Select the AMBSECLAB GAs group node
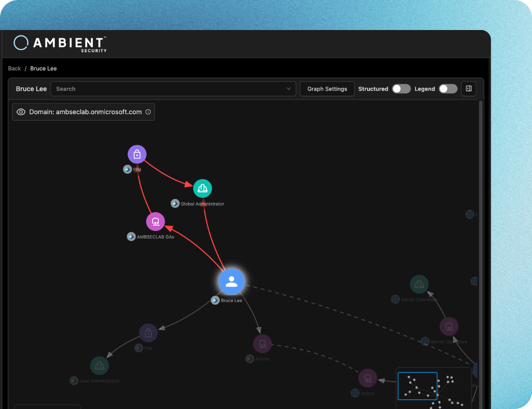Screen dimensions: 532x409 (155, 222)
